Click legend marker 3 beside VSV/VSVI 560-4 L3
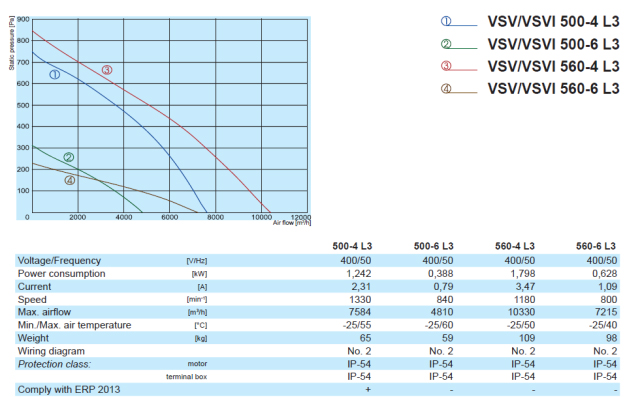This screenshot has height=397, width=624. (x=446, y=66)
